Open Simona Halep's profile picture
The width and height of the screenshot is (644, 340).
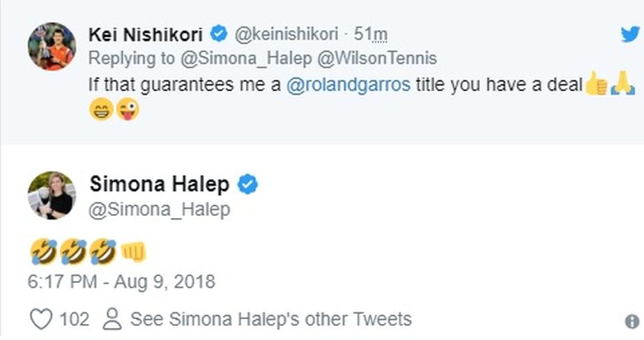(52, 196)
